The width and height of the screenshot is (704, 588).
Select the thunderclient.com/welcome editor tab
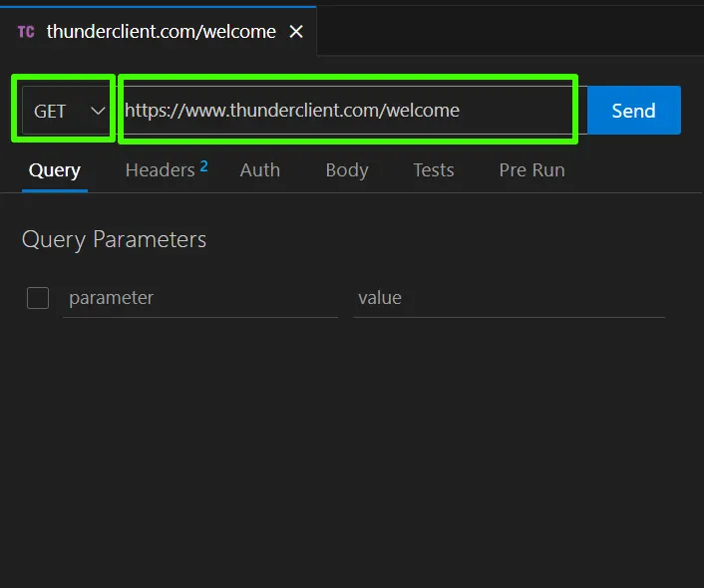pos(158,32)
